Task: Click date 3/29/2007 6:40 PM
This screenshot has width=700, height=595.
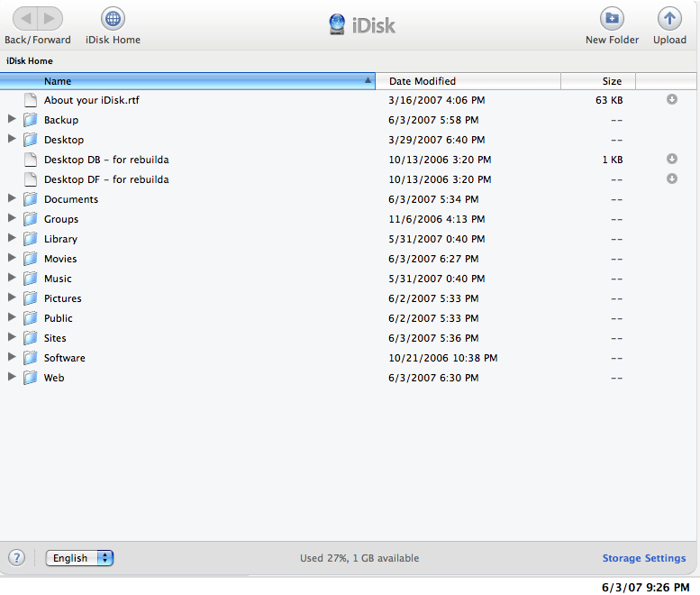Action: 437,140
